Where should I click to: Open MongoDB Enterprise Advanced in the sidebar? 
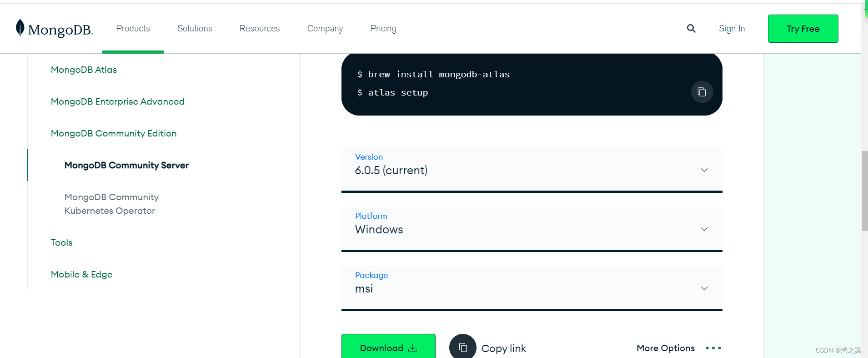click(117, 101)
